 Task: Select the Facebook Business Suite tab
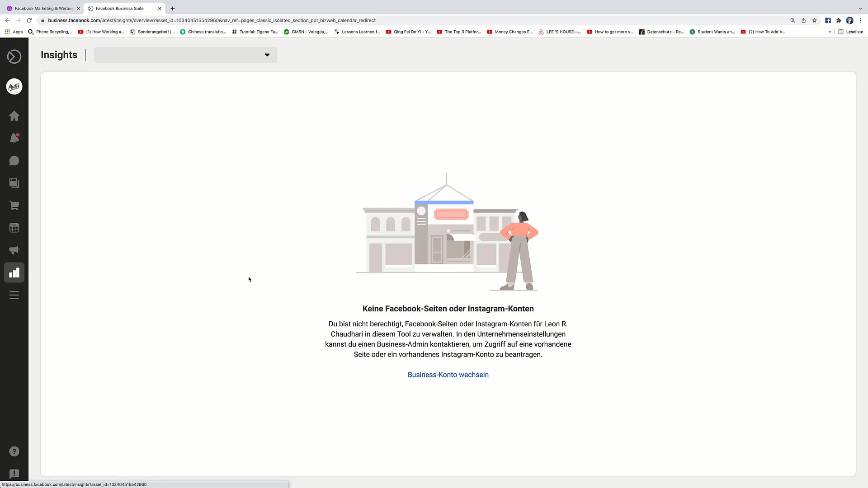coord(119,8)
